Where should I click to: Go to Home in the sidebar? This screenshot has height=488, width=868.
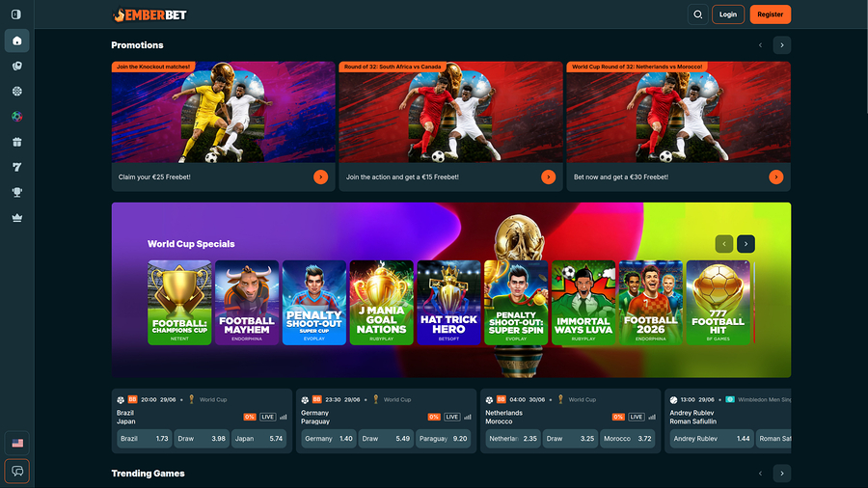pyautogui.click(x=17, y=41)
